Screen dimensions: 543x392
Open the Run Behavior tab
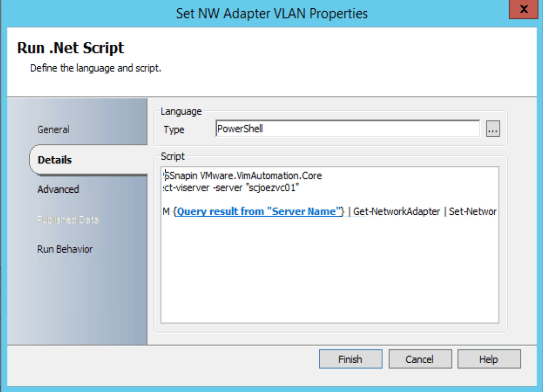coord(65,249)
